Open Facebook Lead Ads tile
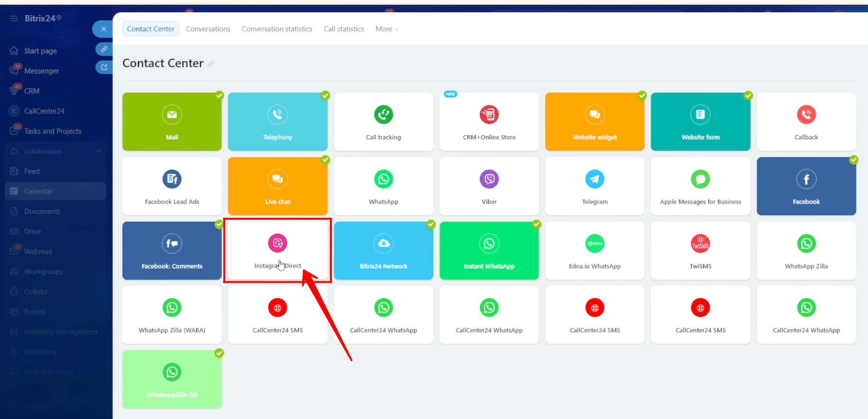Image resolution: width=868 pixels, height=419 pixels. pyautogui.click(x=172, y=186)
